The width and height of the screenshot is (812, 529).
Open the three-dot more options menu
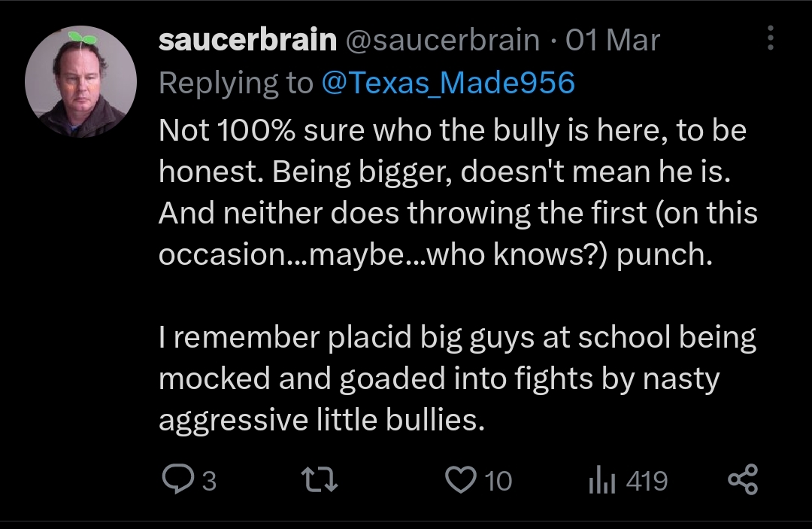pyautogui.click(x=771, y=38)
